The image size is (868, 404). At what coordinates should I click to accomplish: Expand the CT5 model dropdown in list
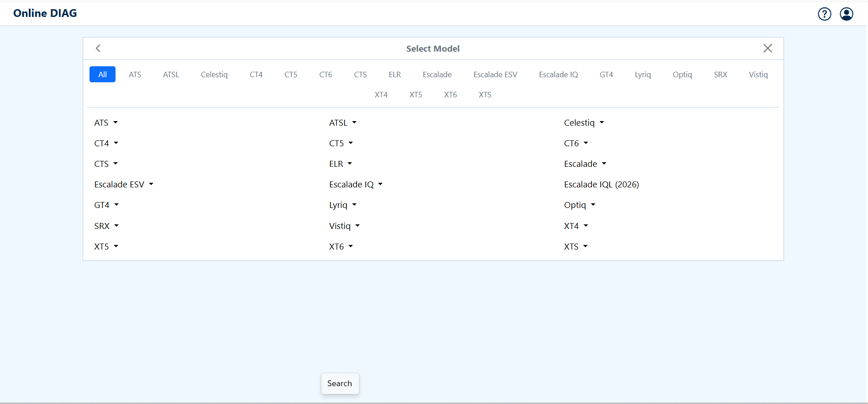pyautogui.click(x=341, y=143)
